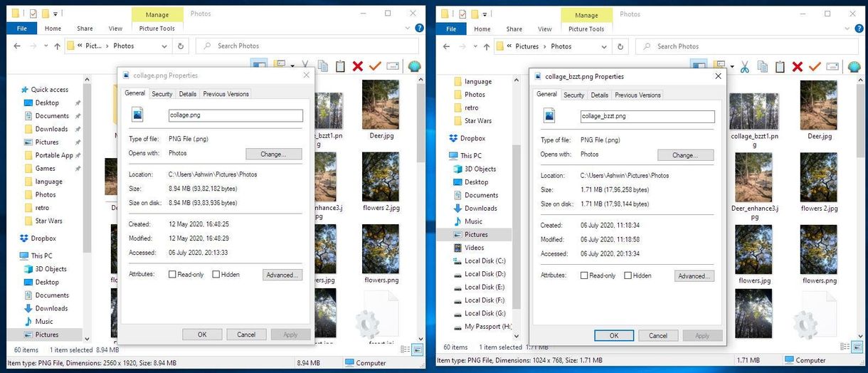Expand the ribbon chevron in left window
The height and width of the screenshot is (373, 868).
406,28
